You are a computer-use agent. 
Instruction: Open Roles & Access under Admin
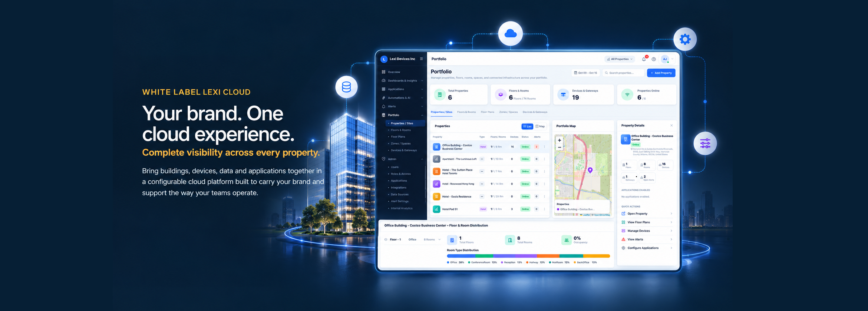400,174
